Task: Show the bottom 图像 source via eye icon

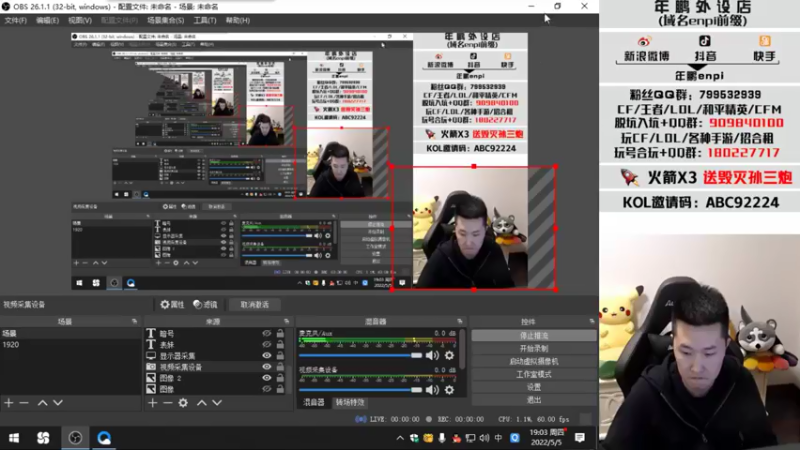Action: pos(266,389)
